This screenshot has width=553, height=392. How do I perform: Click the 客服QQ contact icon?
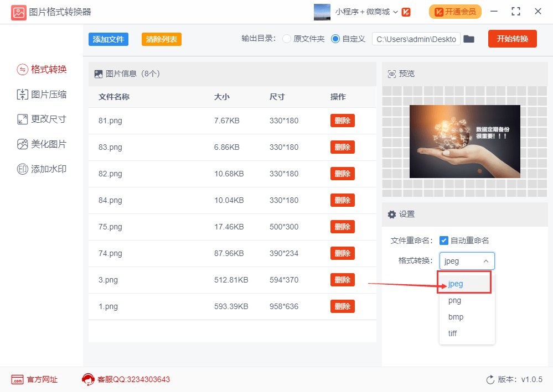point(87,380)
